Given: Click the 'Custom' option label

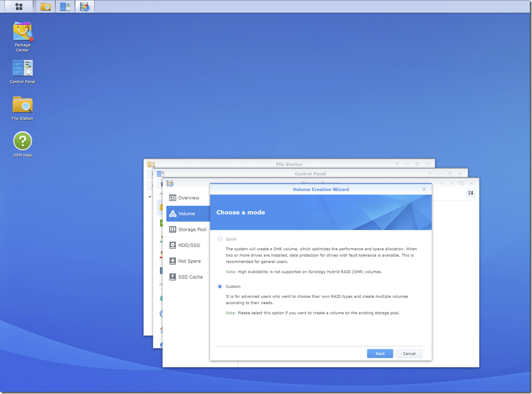Looking at the screenshot, I should pos(233,286).
